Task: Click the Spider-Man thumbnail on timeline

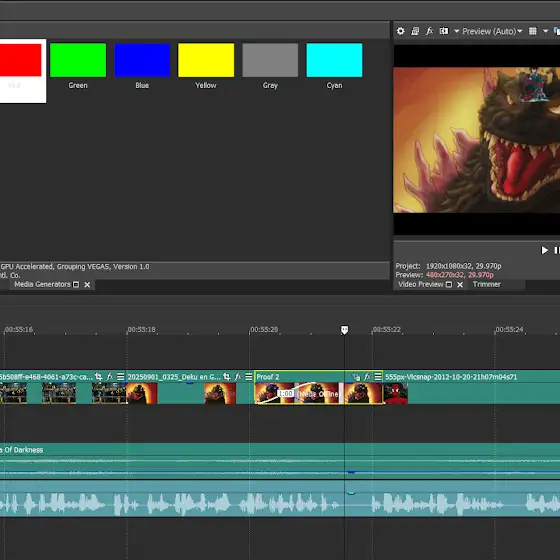Action: [395, 393]
